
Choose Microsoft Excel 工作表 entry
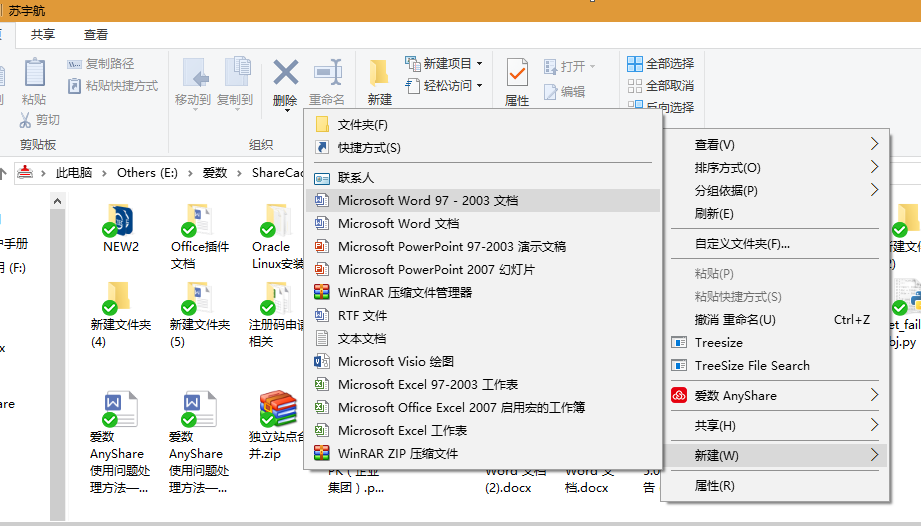tap(483, 430)
